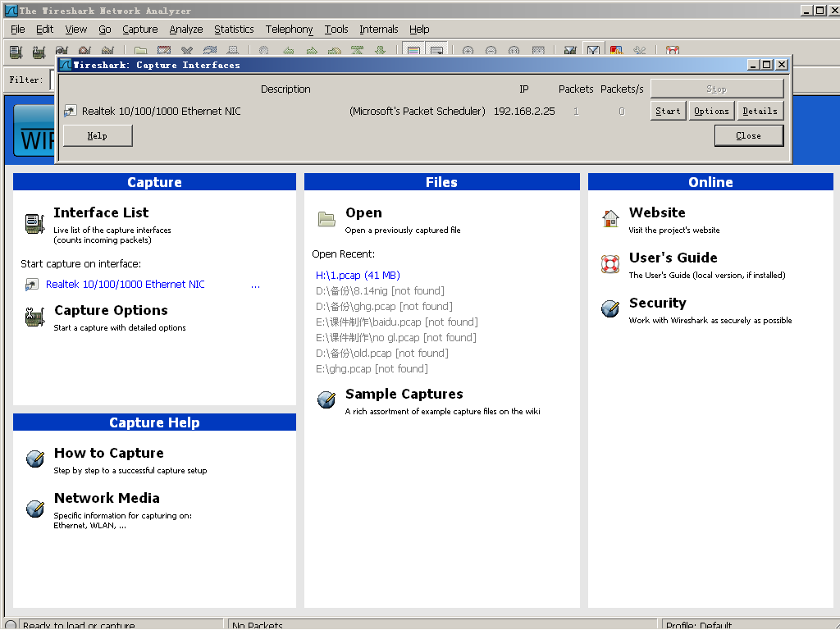Click the auto scroll toolbar icon
840x630 pixels.
click(x=436, y=52)
